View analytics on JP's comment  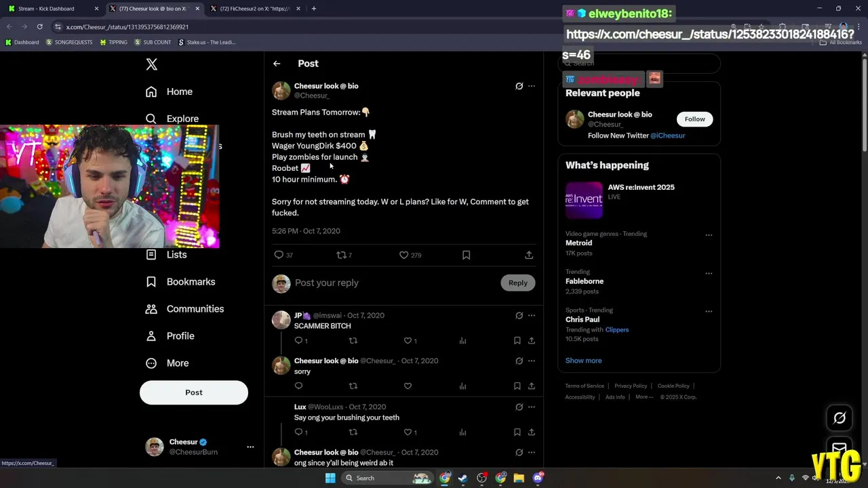pyautogui.click(x=462, y=341)
